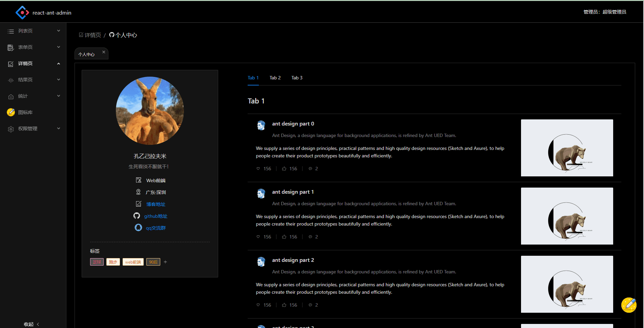Expand the 表单页 submenu chevron
The image size is (644, 328).
pyautogui.click(x=59, y=47)
